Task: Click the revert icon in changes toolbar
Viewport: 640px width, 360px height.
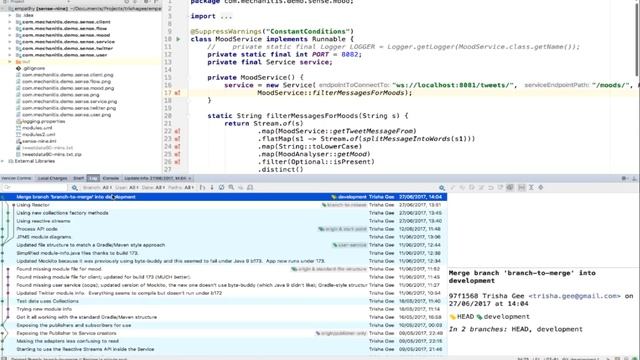Action: [x=491, y=187]
